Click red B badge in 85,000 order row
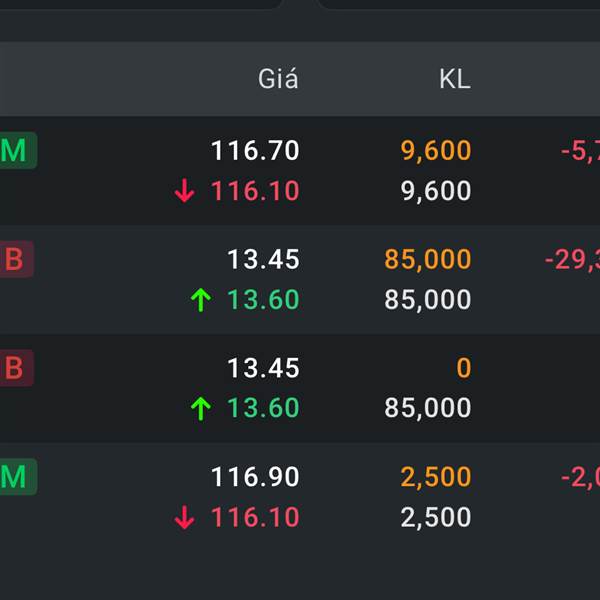Viewport: 600px width, 600px height. 15,260
